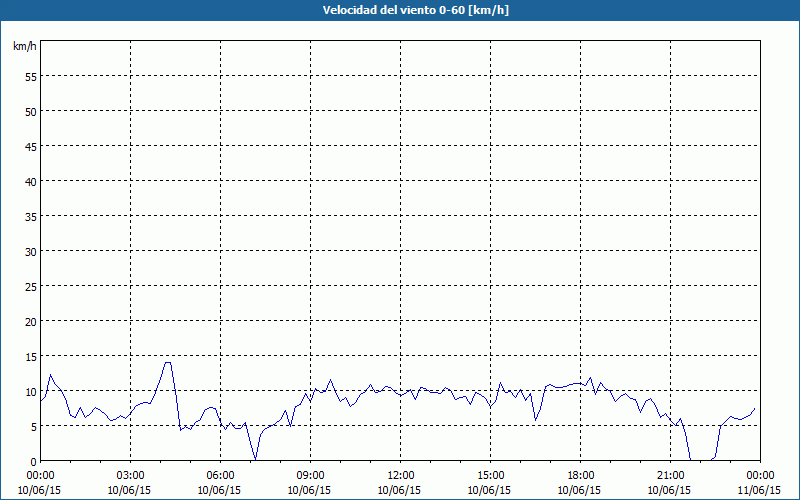Select the 20 y-axis label
The image size is (800, 500).
[x=31, y=321]
